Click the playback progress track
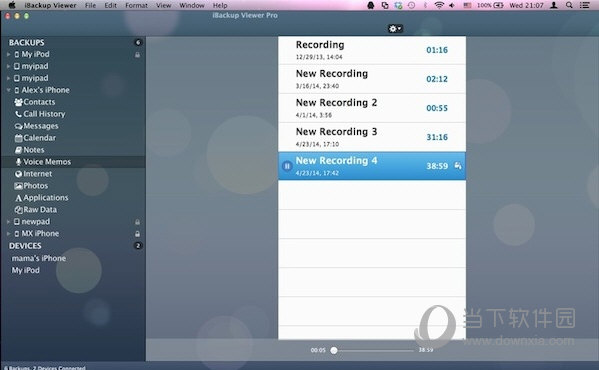Image resolution: width=599 pixels, height=370 pixels. click(374, 350)
